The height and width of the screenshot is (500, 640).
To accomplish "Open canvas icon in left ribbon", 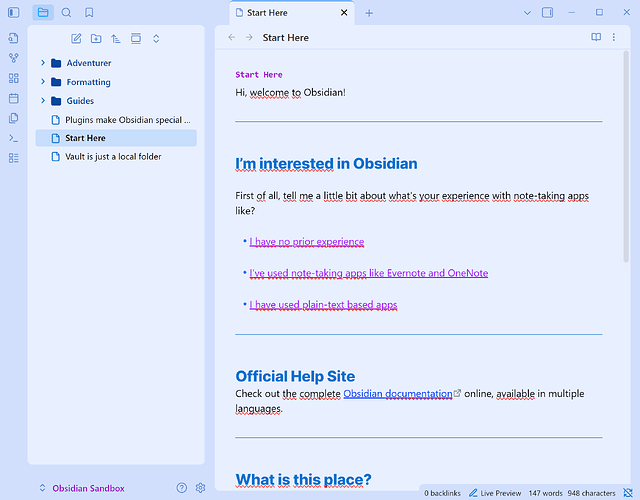I will click(13, 78).
